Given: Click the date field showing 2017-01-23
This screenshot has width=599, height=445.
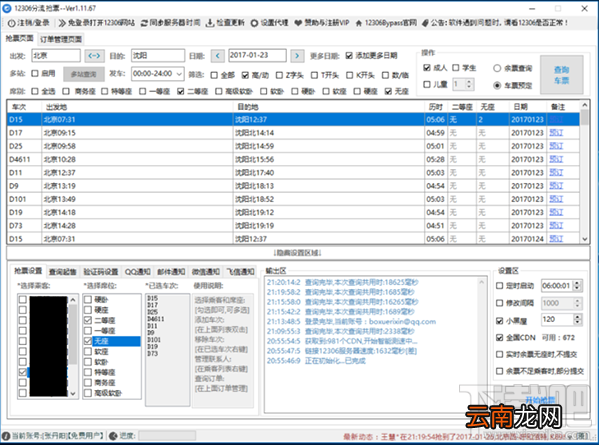Looking at the screenshot, I should point(257,55).
